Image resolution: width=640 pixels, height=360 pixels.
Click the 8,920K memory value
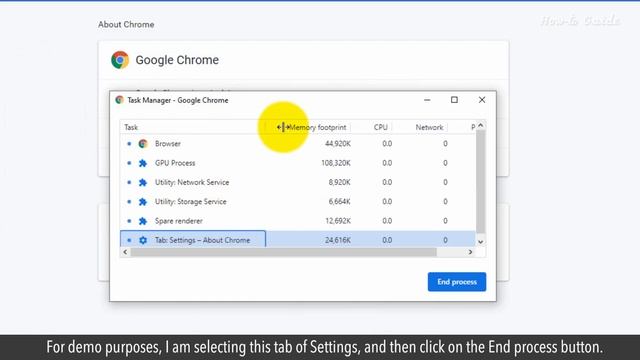point(339,182)
